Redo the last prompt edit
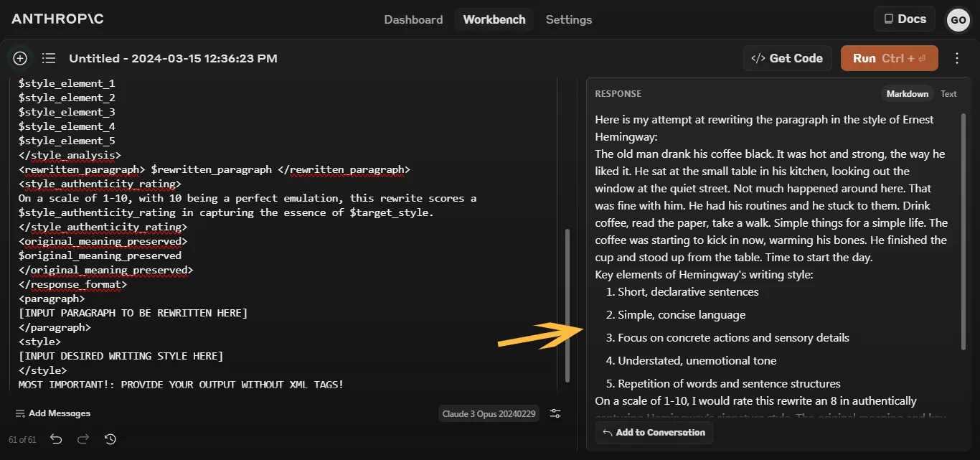 click(x=83, y=438)
